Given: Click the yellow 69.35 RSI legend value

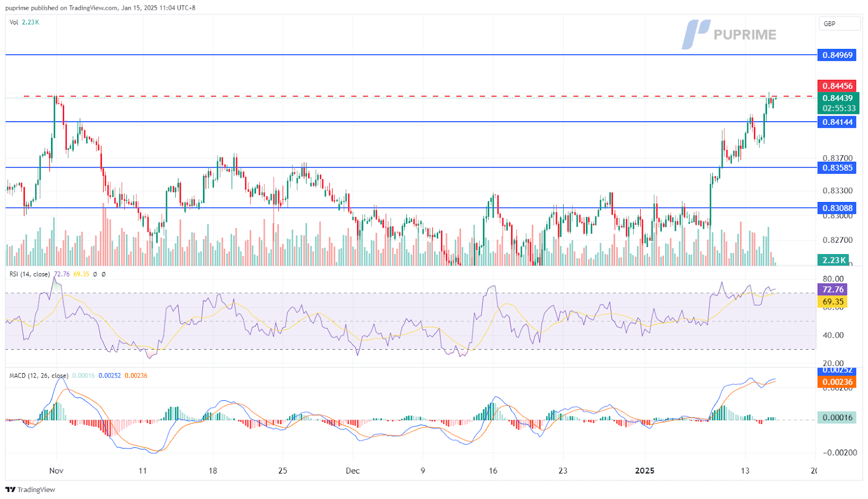Looking at the screenshot, I should [81, 274].
